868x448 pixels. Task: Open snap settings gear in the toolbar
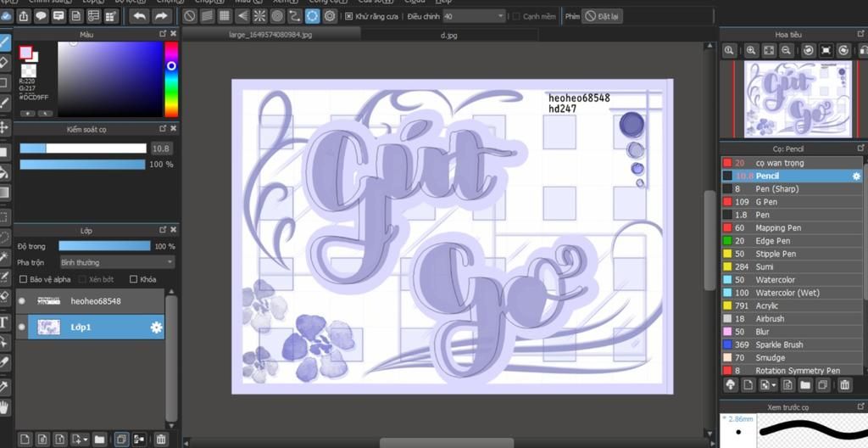330,16
